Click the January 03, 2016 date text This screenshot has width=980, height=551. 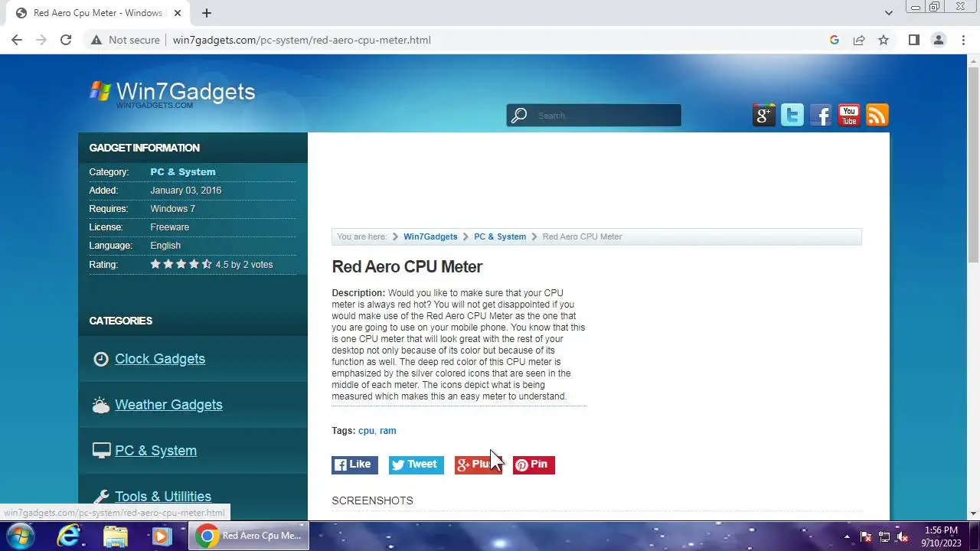[x=186, y=191]
